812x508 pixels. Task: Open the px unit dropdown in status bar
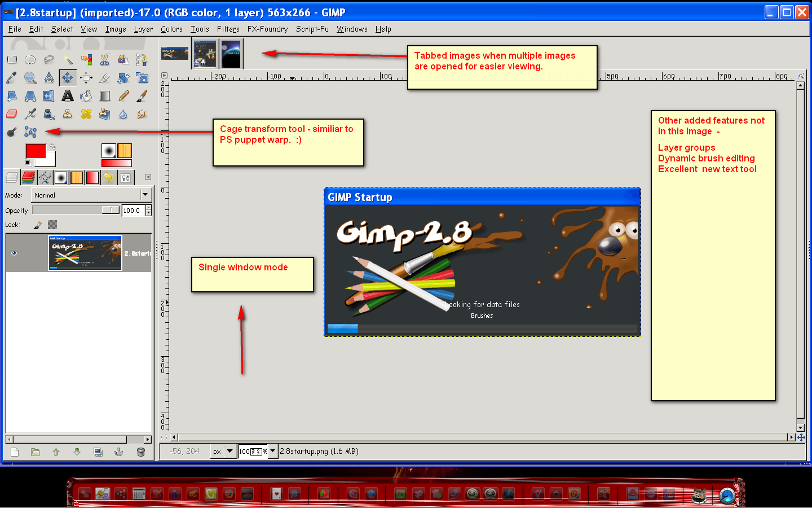(x=223, y=452)
